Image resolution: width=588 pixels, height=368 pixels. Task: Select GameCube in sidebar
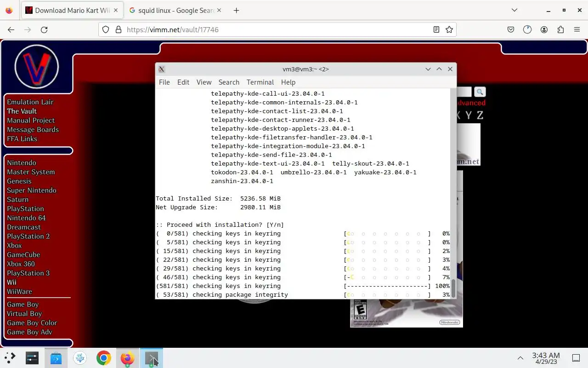[x=23, y=255]
